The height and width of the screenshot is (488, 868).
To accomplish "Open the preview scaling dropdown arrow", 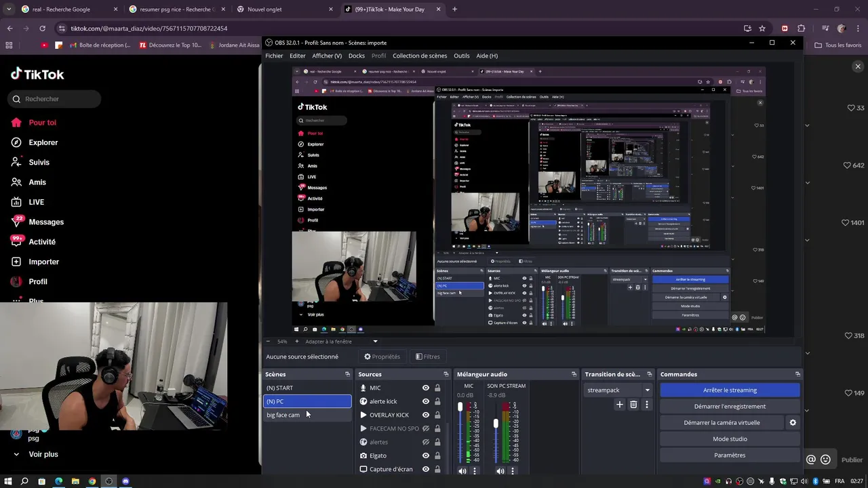I will pos(375,342).
